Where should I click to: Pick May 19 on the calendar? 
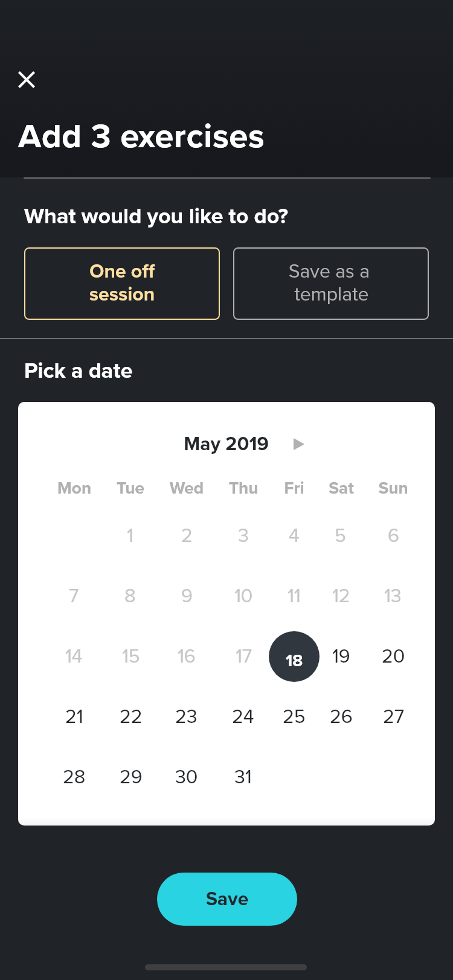tap(341, 657)
